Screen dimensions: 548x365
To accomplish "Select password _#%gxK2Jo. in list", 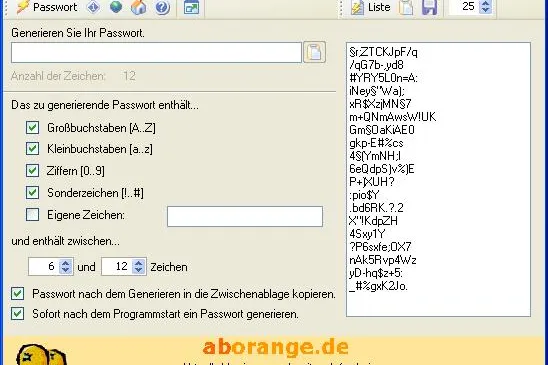I will [378, 286].
